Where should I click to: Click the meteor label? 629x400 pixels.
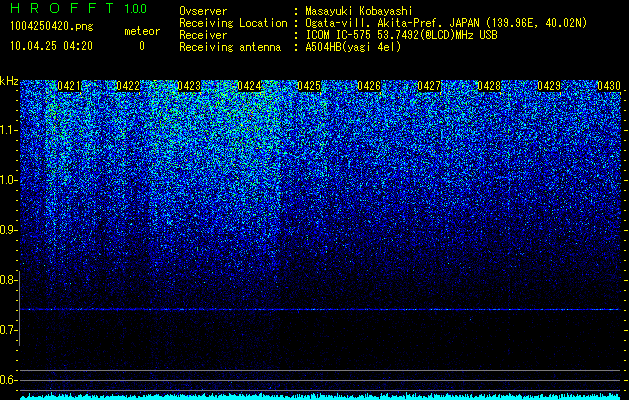point(142,31)
